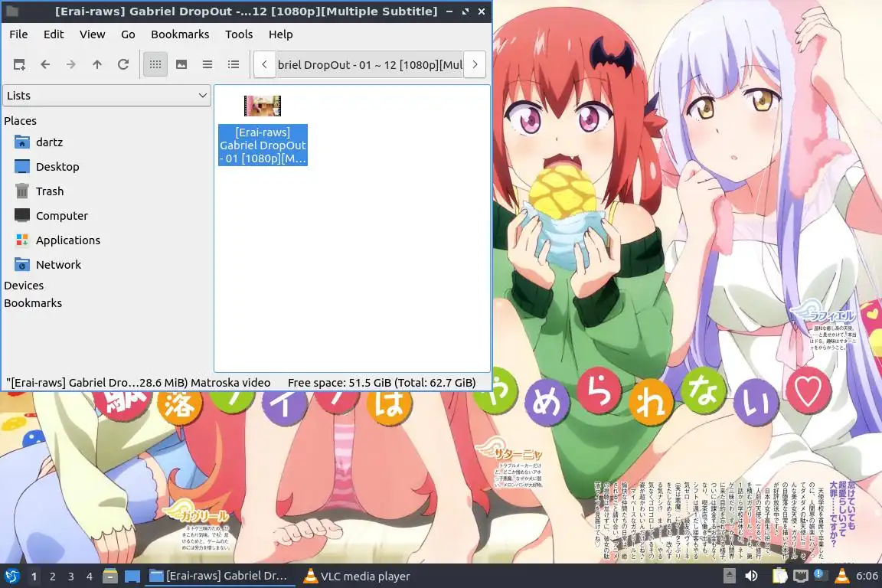Click the Places section heading
Viewport: 882px width, 588px height.
pyautogui.click(x=20, y=120)
